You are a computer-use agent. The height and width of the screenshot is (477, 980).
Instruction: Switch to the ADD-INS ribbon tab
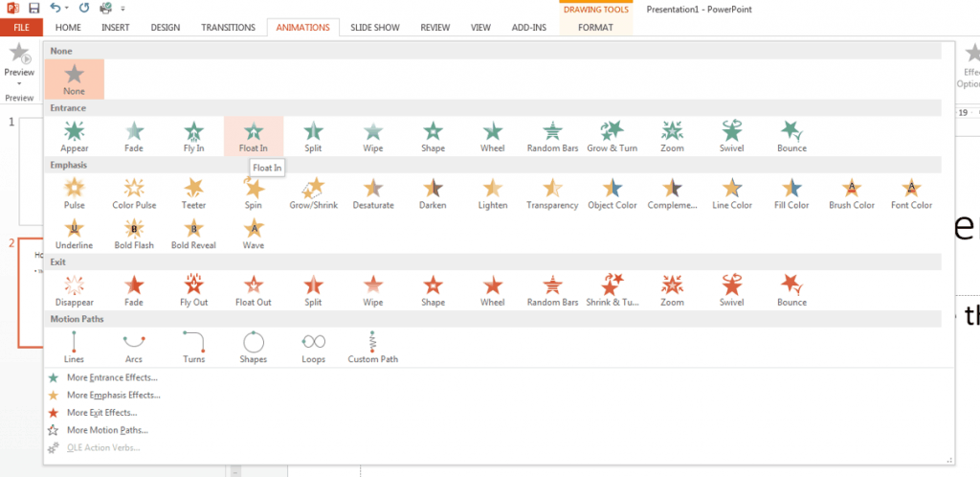point(528,28)
